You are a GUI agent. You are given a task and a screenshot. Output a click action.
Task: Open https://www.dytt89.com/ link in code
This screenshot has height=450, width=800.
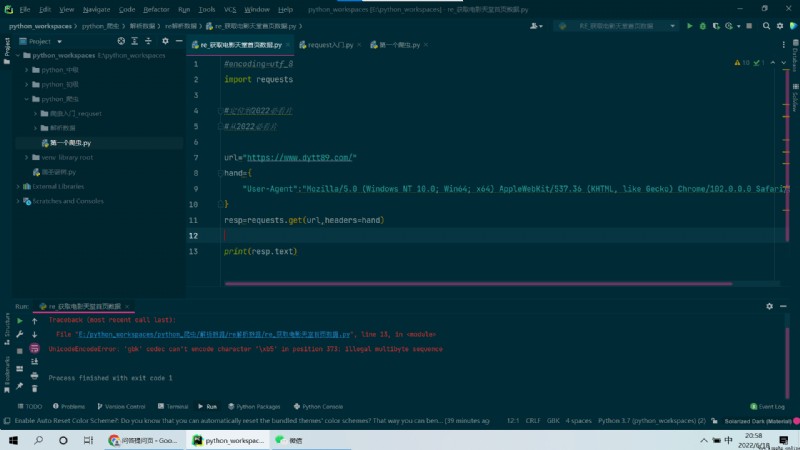299,158
